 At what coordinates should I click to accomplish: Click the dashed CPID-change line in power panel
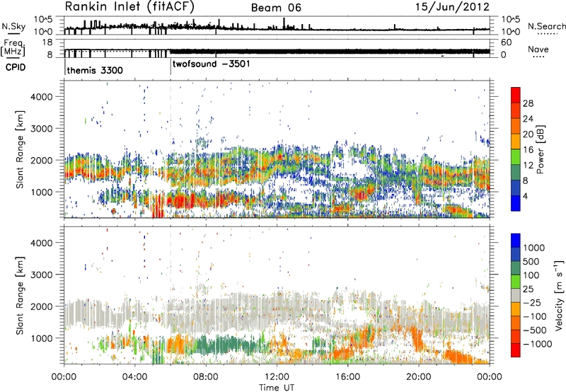pyautogui.click(x=171, y=149)
